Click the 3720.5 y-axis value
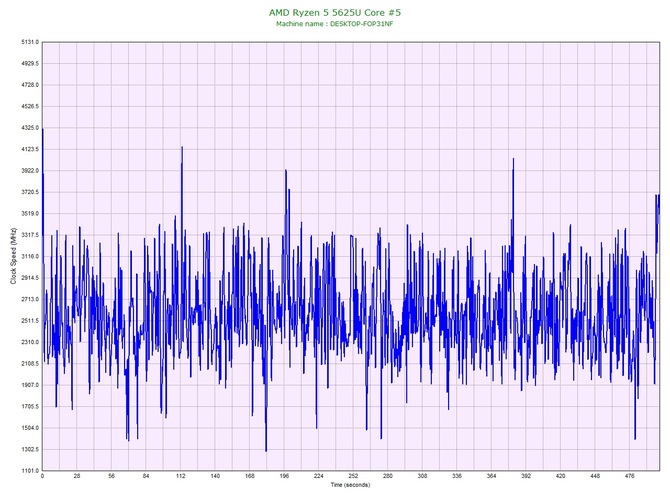The width and height of the screenshot is (670, 502). tap(30, 192)
